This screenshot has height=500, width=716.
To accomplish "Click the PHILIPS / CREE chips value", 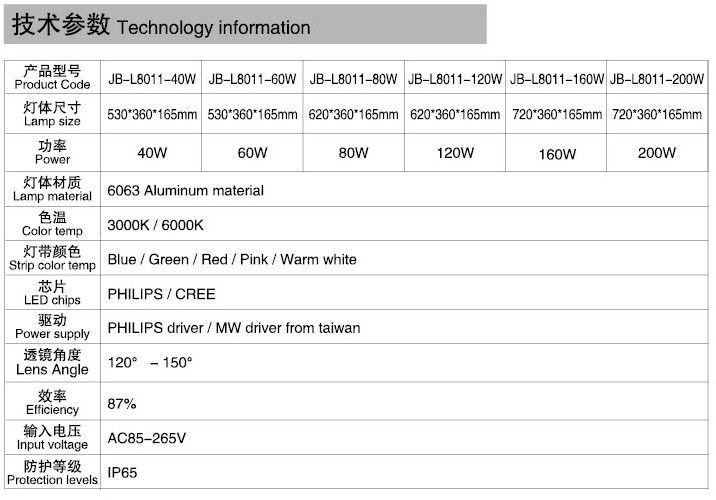I will pyautogui.click(x=161, y=294).
